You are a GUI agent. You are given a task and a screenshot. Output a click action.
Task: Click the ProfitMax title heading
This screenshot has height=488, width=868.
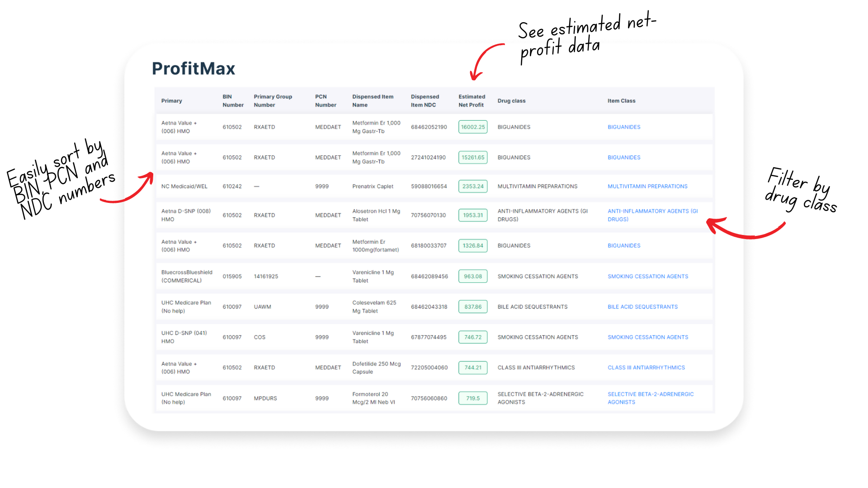click(x=193, y=69)
